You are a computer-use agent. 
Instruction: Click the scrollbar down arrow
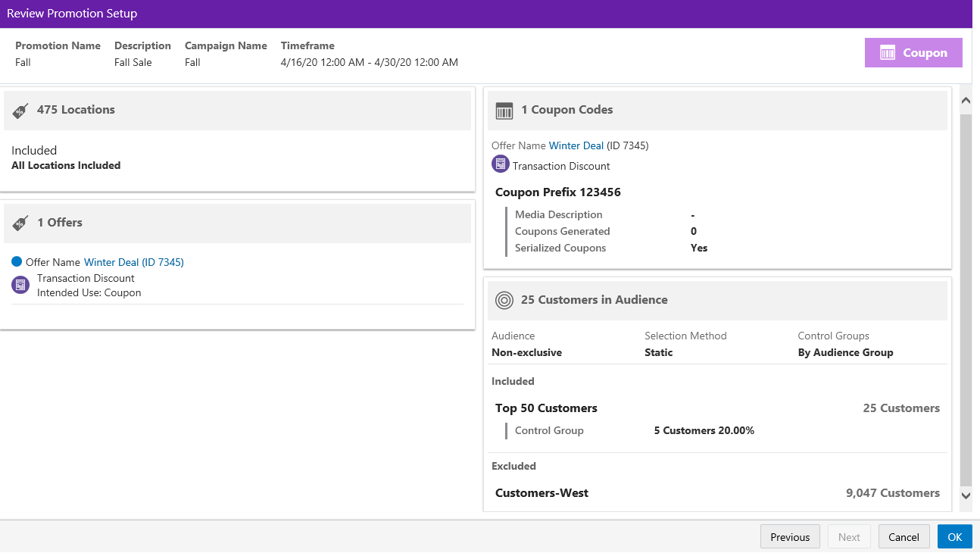[x=966, y=495]
